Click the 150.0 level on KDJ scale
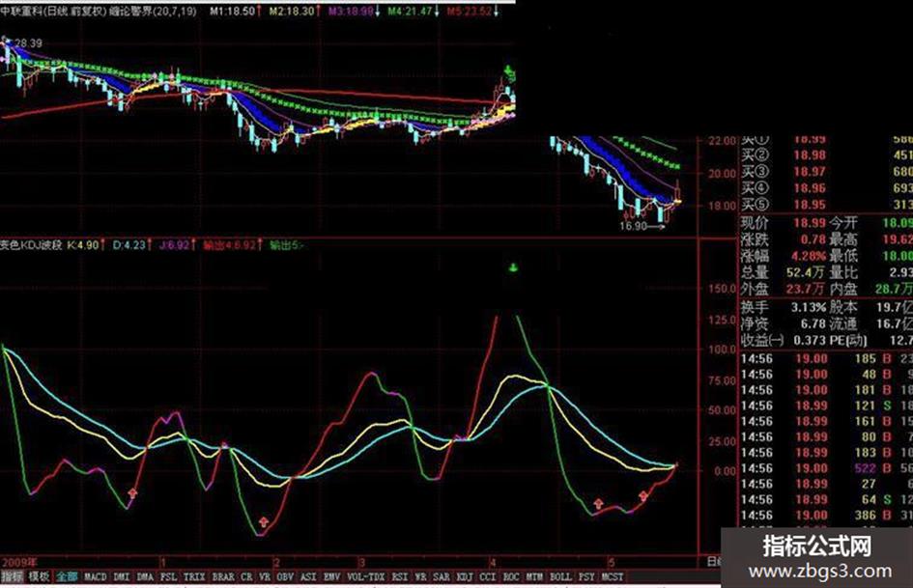 click(722, 289)
